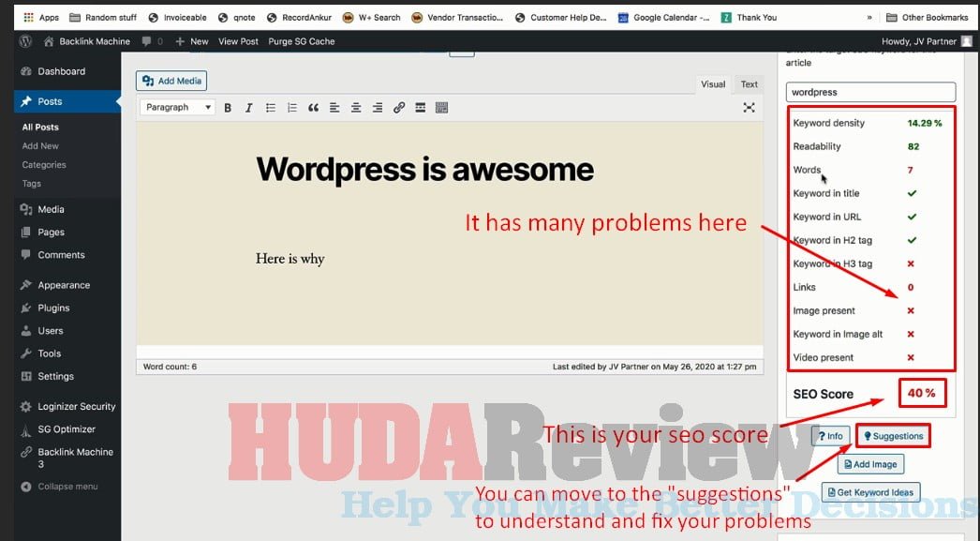The height and width of the screenshot is (541, 980).
Task: Collapse the admin sidebar menu
Action: click(59, 487)
